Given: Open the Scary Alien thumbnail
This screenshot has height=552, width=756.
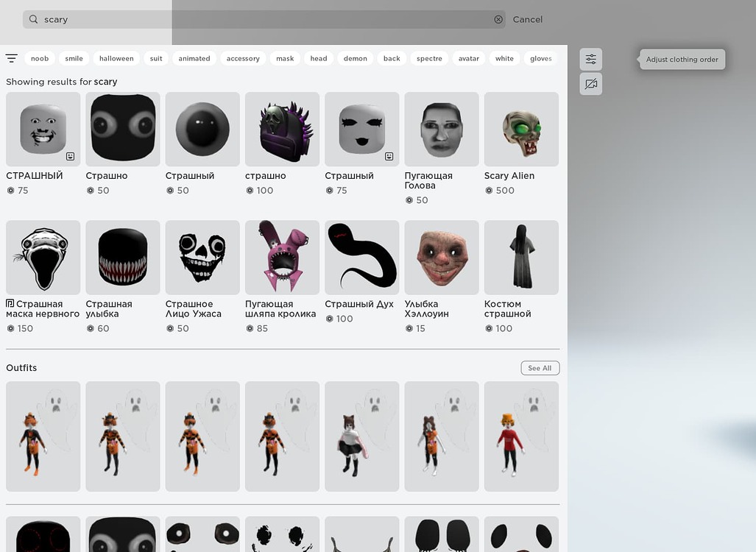Looking at the screenshot, I should pyautogui.click(x=521, y=129).
